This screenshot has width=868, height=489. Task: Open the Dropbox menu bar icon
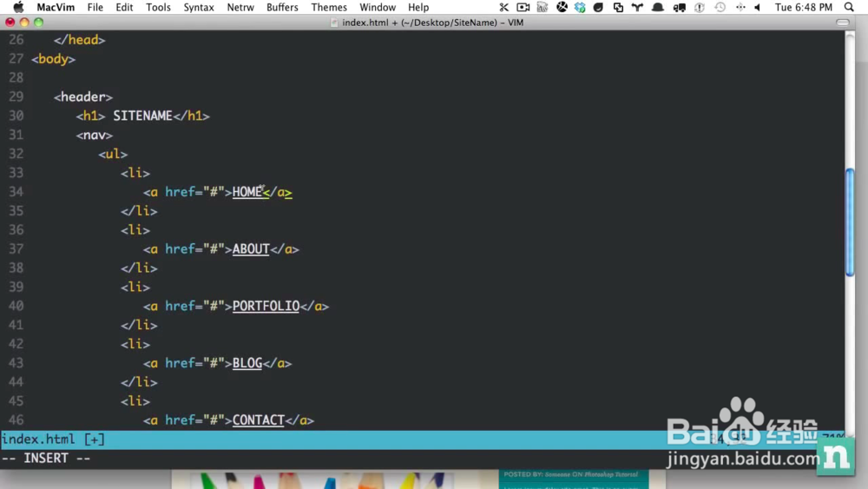coord(580,7)
